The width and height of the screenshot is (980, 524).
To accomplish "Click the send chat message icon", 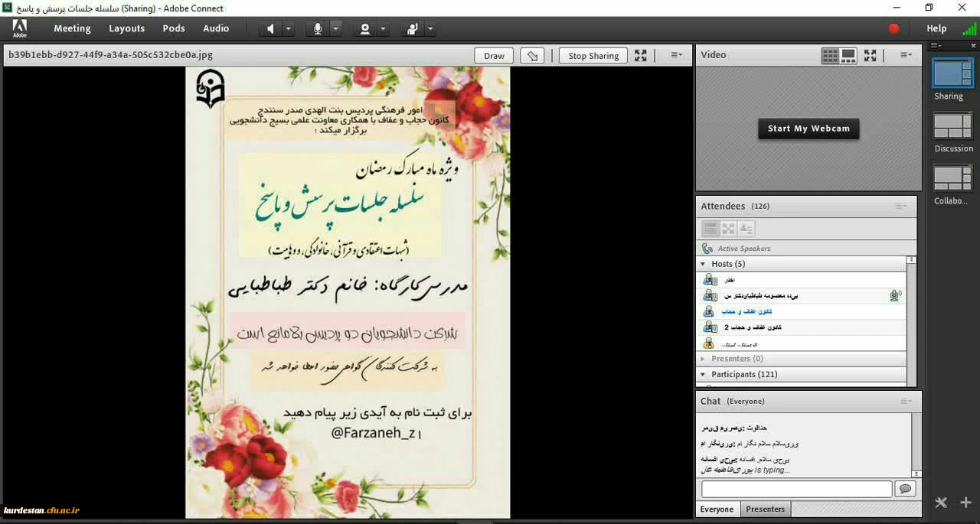I will [905, 489].
